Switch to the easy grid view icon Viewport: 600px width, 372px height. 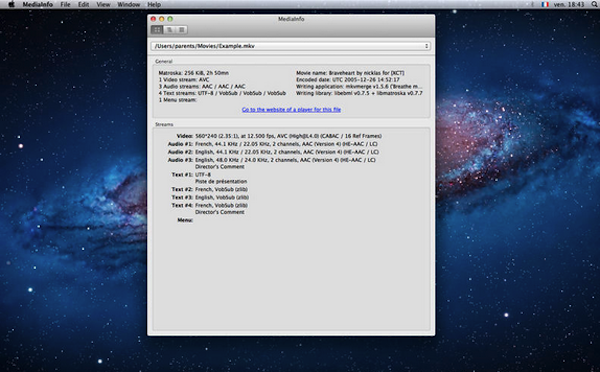click(x=157, y=29)
